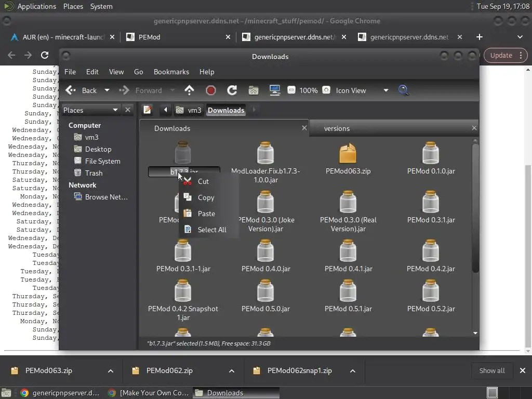
Task: Expand PEMod062.zip download options chevron
Action: click(232, 371)
